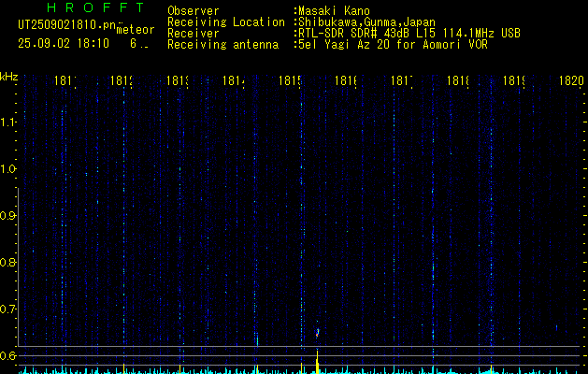588x374 pixels.
Task: Click the 1820 time axis label
Action: pyautogui.click(x=571, y=80)
